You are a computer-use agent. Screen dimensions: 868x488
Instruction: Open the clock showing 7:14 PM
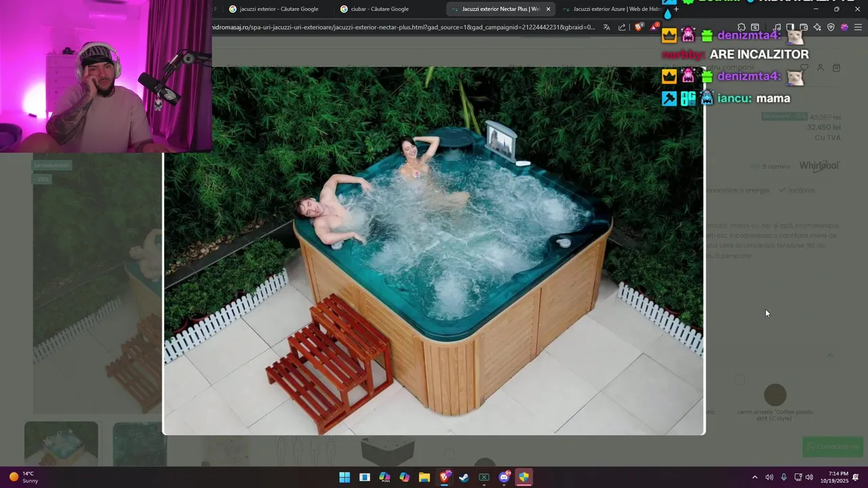click(x=834, y=477)
